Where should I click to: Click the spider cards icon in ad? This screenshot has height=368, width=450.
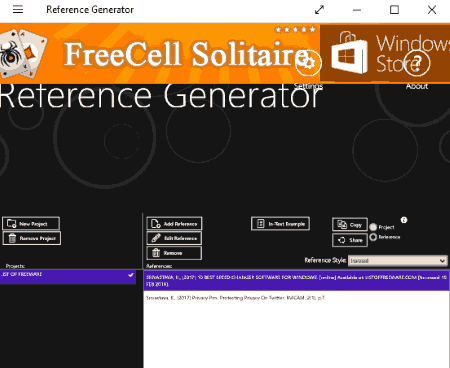23,53
